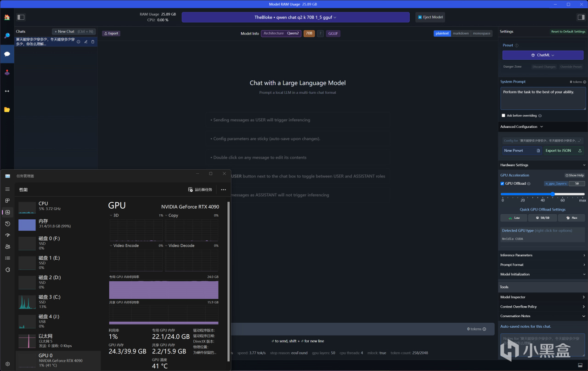Open the Playground joystick sidebar icon
This screenshot has width=588, height=371.
point(7,72)
